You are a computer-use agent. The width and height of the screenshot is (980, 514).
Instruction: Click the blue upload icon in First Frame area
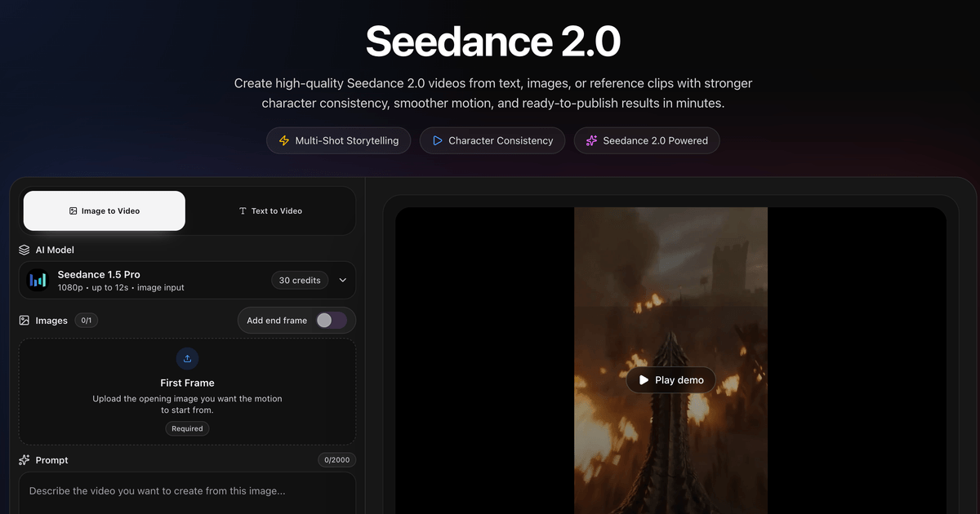187,358
